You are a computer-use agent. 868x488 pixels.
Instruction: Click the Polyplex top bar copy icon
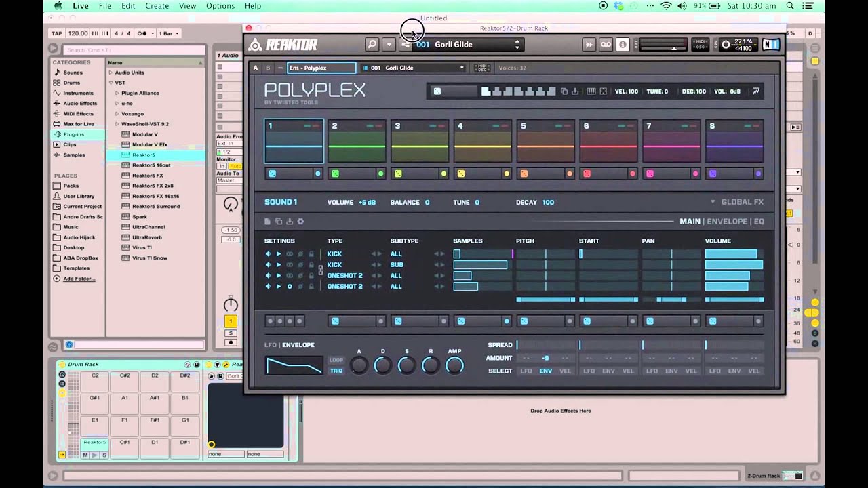[564, 91]
